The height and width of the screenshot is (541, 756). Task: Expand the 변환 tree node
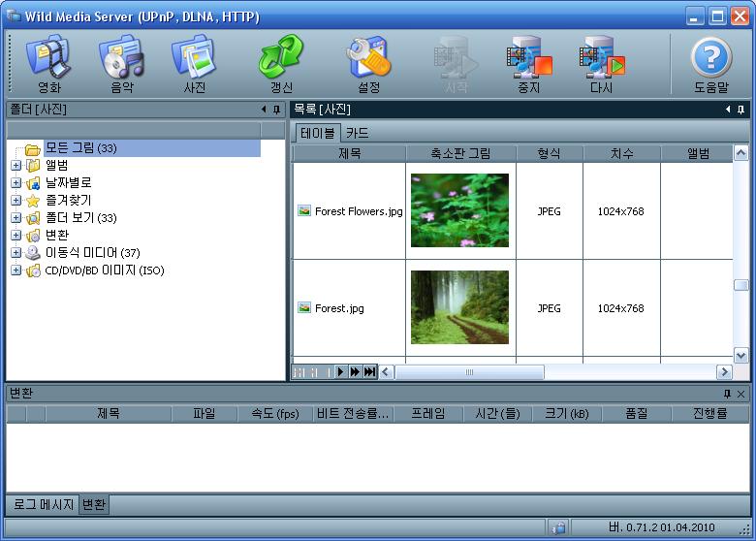(16, 236)
